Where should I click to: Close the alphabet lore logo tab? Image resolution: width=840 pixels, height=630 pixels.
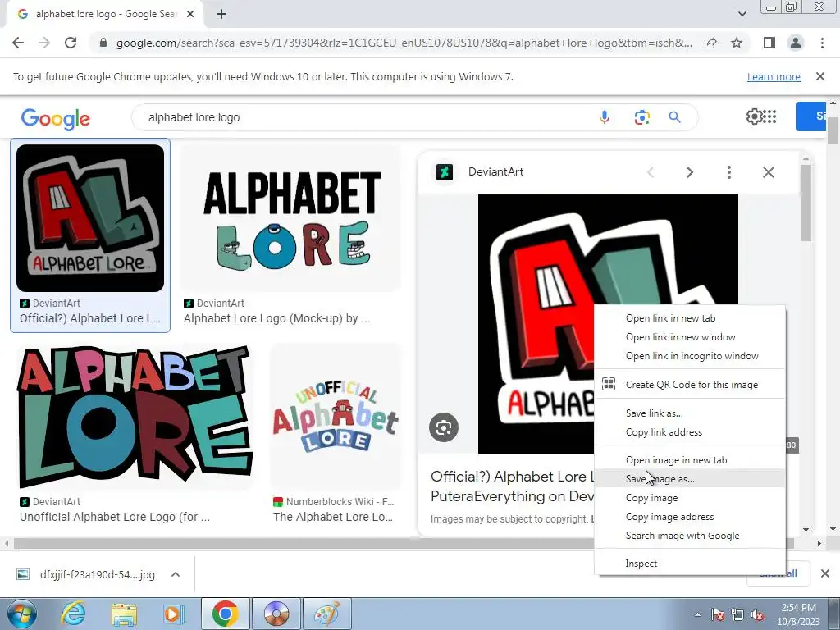pyautogui.click(x=190, y=15)
